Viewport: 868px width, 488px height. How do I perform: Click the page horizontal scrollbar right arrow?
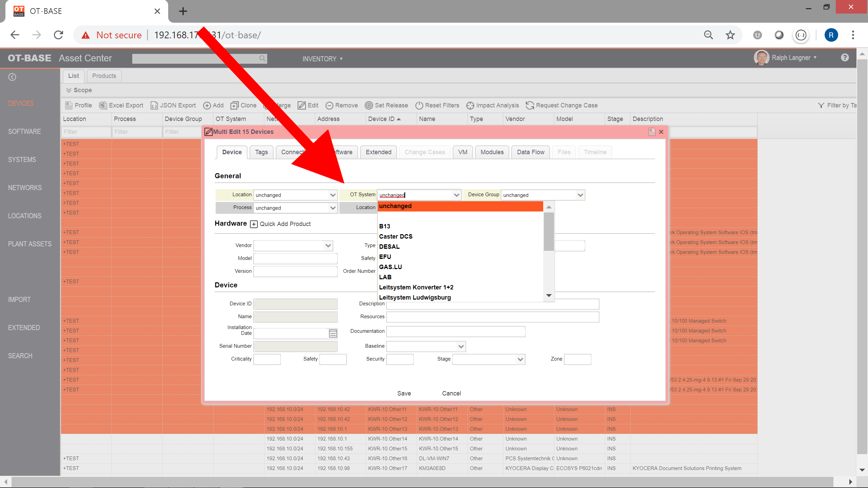point(851,482)
